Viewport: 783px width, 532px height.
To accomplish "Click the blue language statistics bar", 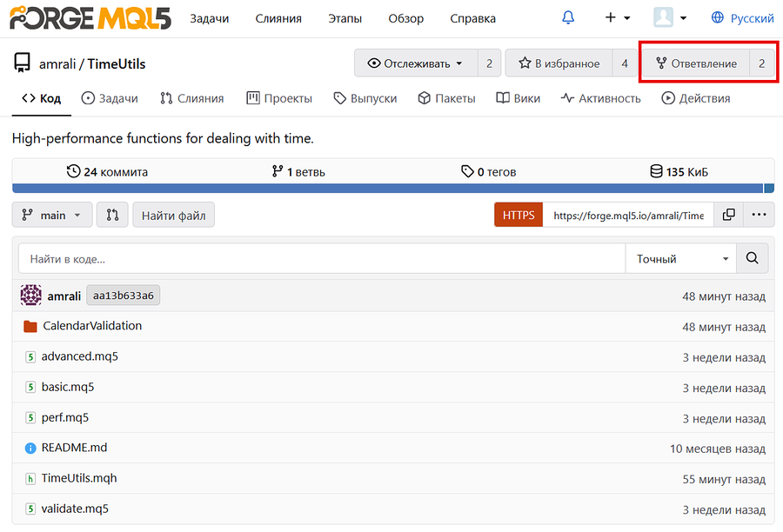I will pos(387,188).
